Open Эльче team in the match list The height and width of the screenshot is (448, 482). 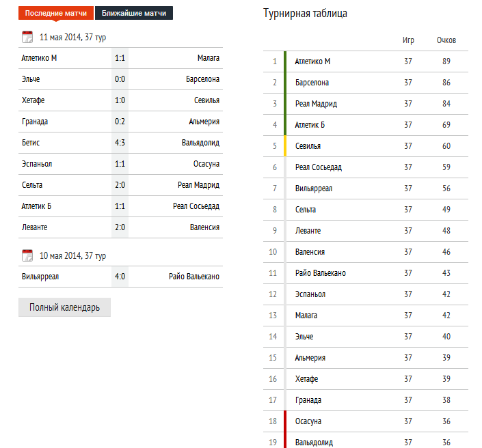(31, 79)
